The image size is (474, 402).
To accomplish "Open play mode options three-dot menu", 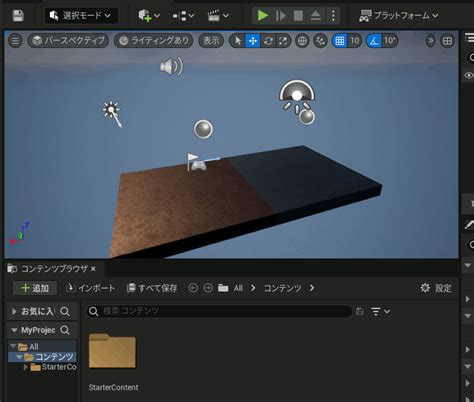I will pos(333,15).
